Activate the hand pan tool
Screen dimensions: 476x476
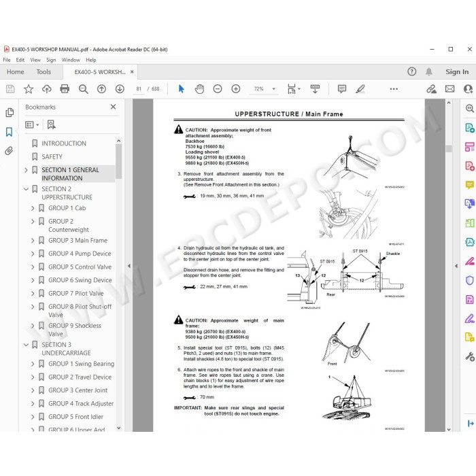[x=199, y=89]
